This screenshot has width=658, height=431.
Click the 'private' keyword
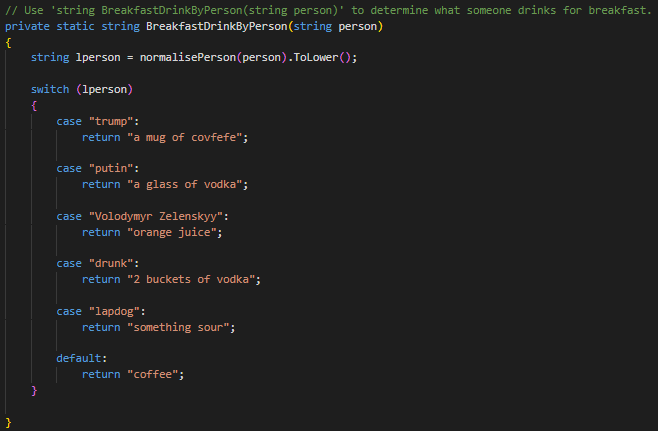tap(27, 26)
